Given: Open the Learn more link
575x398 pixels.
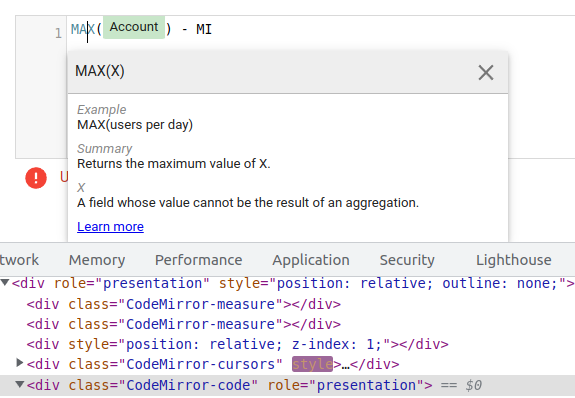Looking at the screenshot, I should [x=110, y=227].
